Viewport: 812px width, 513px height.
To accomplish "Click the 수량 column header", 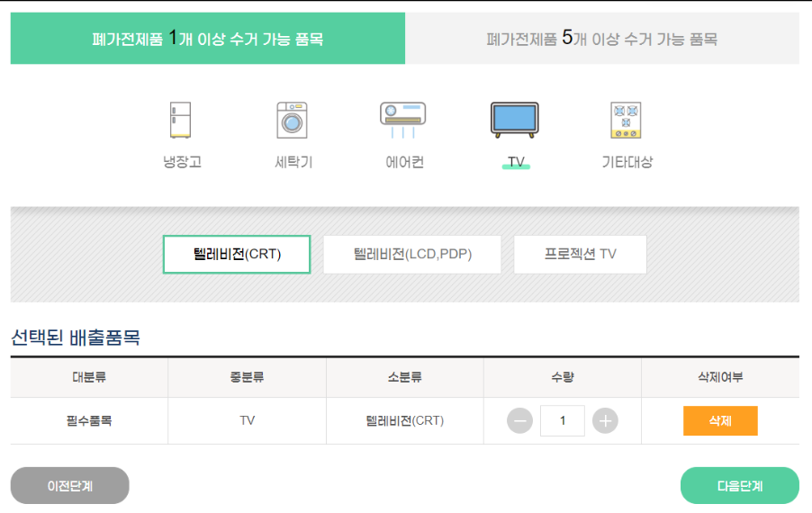I will [x=563, y=377].
